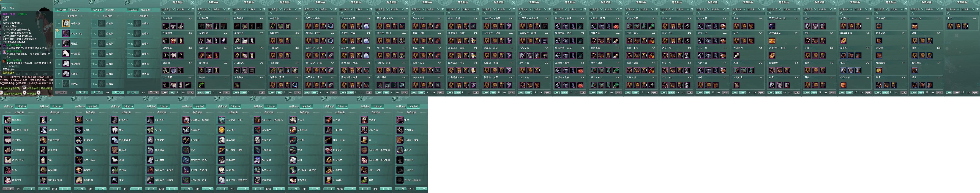980x193 pixels.
Task: Click the green item under 寄青荷 set
Action: 202,85
